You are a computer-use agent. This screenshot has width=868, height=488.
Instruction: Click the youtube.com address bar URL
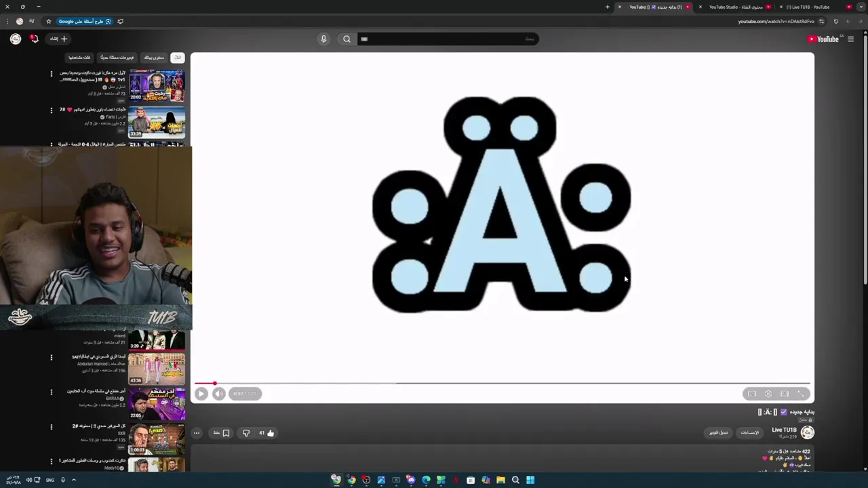point(776,21)
